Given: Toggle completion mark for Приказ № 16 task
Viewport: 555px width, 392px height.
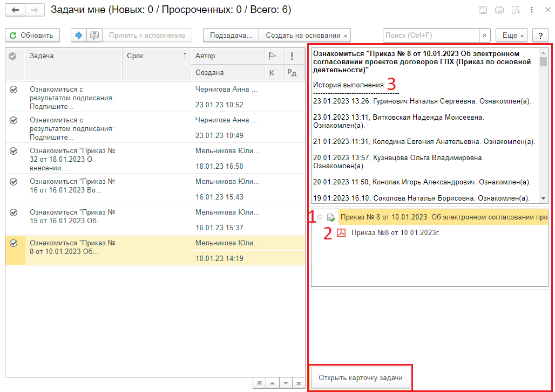Looking at the screenshot, I should 15,182.
